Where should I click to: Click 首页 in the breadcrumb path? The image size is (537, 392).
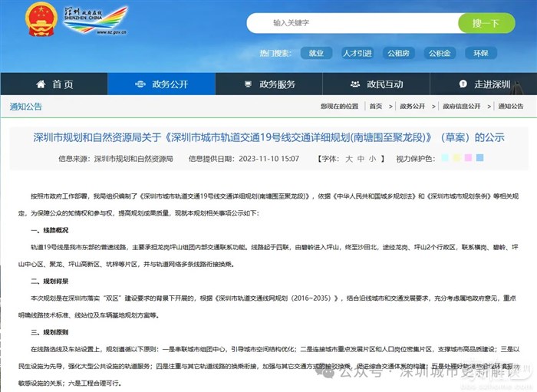[375, 106]
